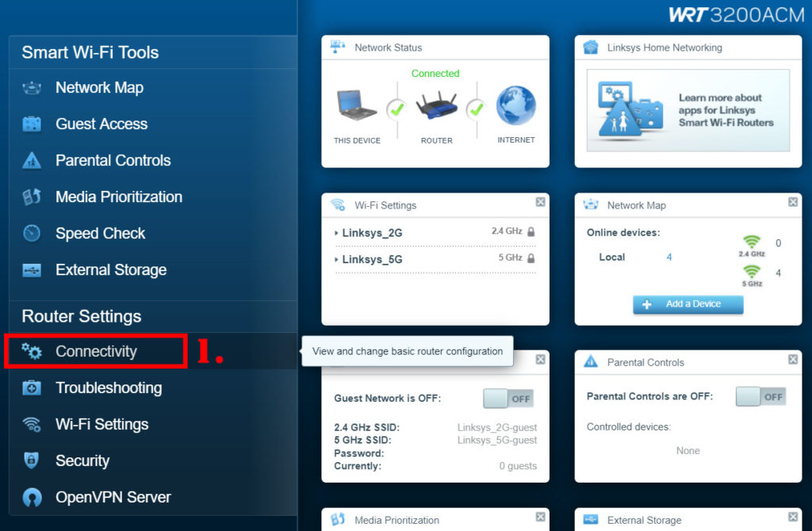812x531 pixels.
Task: Click the Add a Device button
Action: 688,304
